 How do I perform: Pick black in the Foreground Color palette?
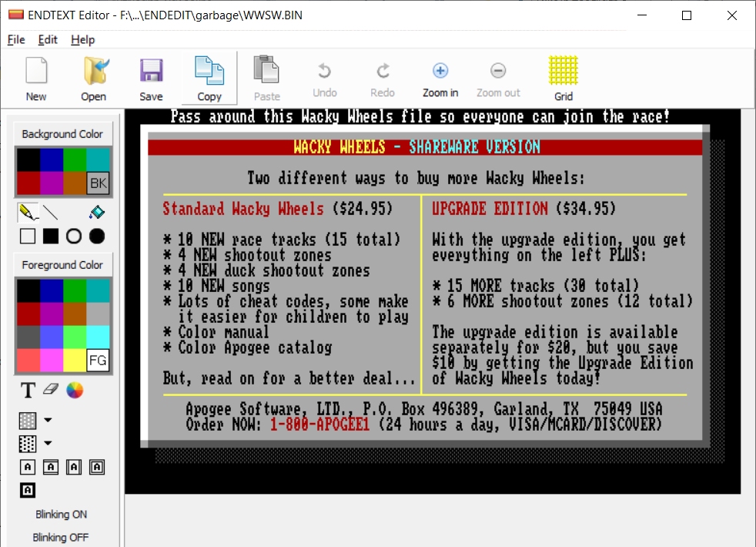28,291
